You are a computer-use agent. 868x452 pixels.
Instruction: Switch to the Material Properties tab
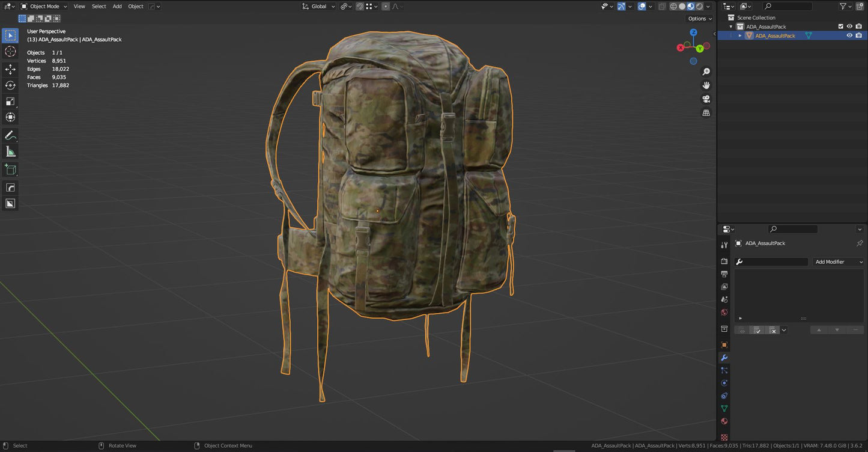click(x=724, y=421)
